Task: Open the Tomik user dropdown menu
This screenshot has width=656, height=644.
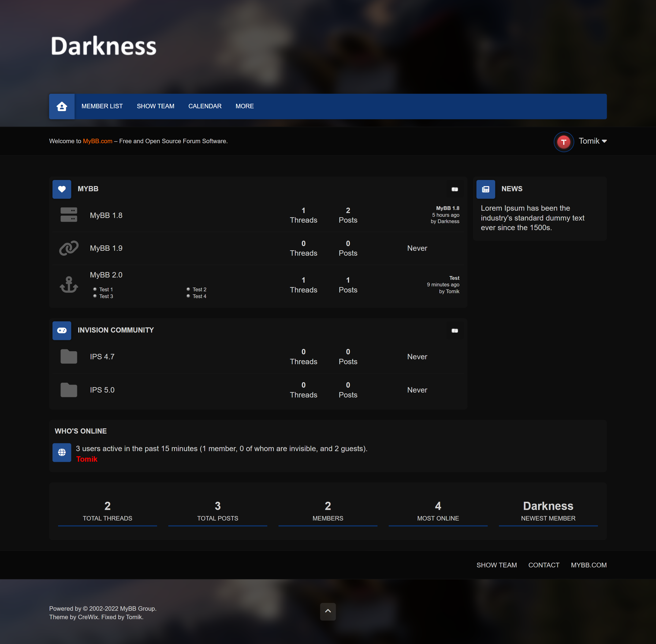Action: click(x=593, y=141)
